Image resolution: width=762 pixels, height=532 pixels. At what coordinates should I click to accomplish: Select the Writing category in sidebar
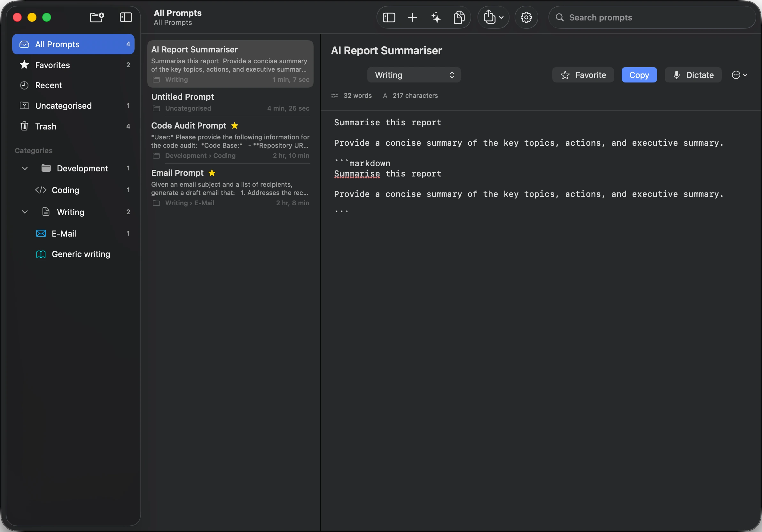click(x=73, y=212)
